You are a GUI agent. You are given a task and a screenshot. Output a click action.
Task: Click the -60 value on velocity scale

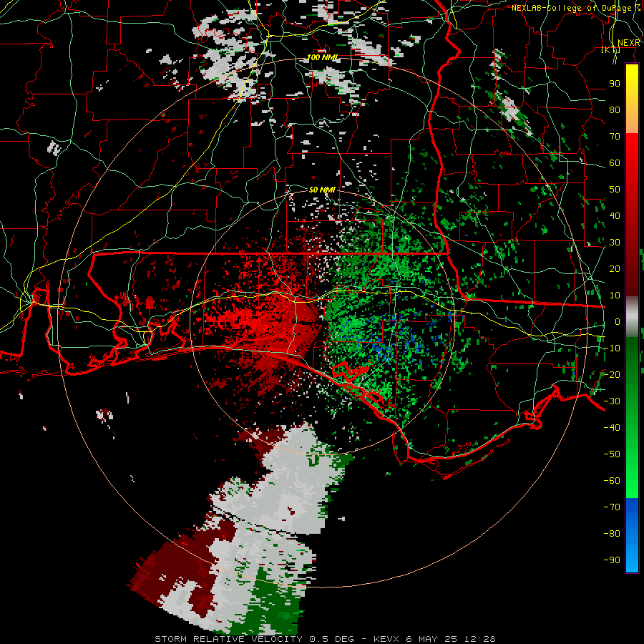[612, 481]
